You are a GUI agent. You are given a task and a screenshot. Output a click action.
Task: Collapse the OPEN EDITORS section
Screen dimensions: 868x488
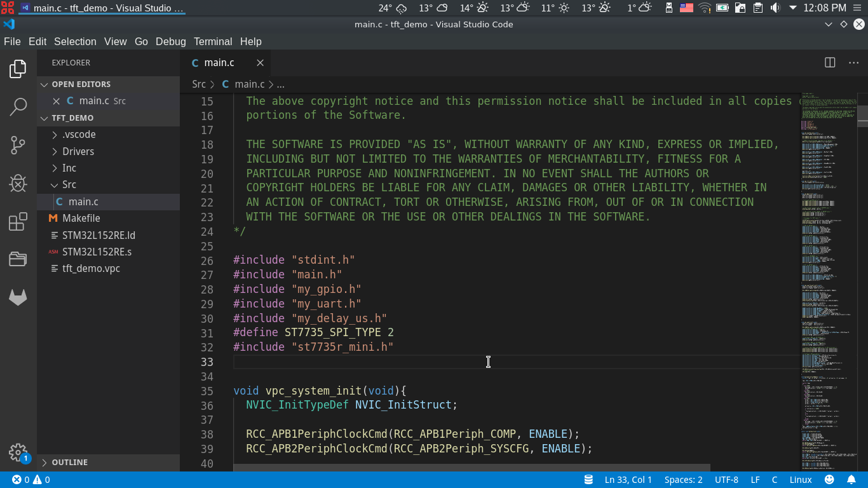tap(81, 84)
